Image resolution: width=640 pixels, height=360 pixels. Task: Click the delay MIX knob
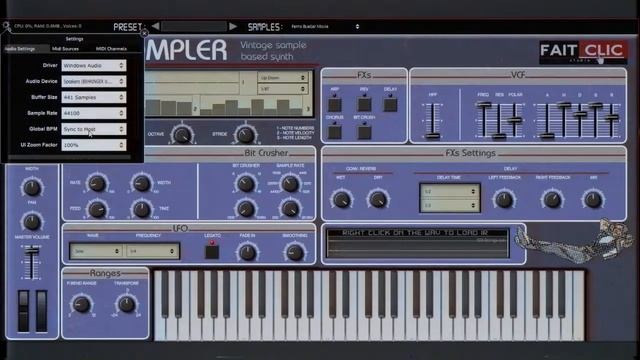tap(593, 200)
